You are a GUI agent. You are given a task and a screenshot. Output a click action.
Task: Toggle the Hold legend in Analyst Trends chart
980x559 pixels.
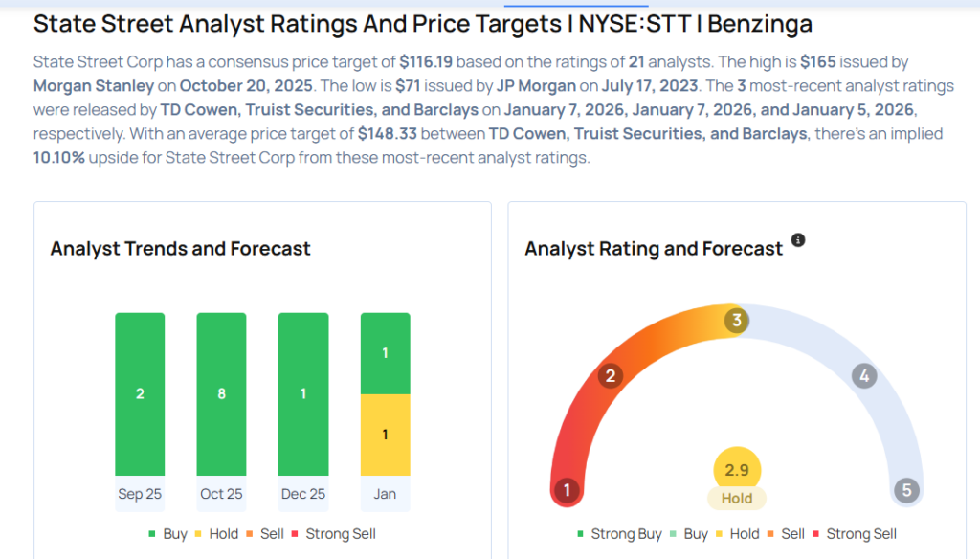(x=216, y=534)
